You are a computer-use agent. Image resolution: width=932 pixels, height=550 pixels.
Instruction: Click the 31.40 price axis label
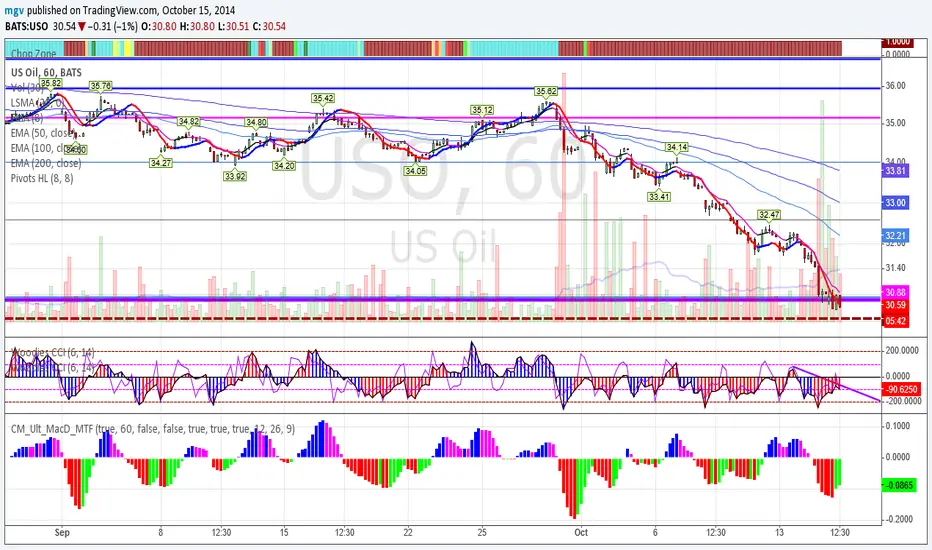(x=895, y=268)
